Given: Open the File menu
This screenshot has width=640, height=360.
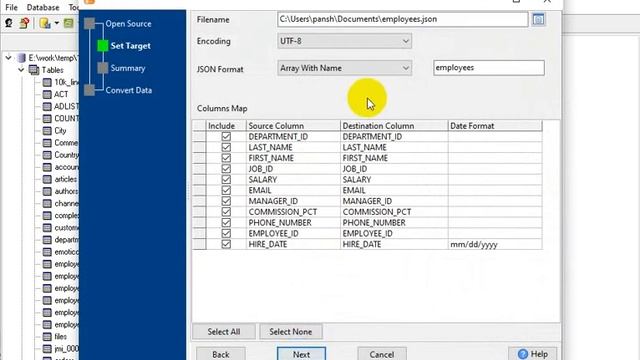Looking at the screenshot, I should point(11,7).
